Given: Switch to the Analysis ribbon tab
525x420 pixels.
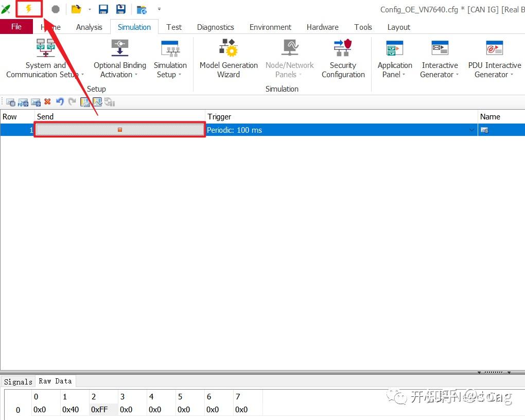Looking at the screenshot, I should (x=89, y=27).
